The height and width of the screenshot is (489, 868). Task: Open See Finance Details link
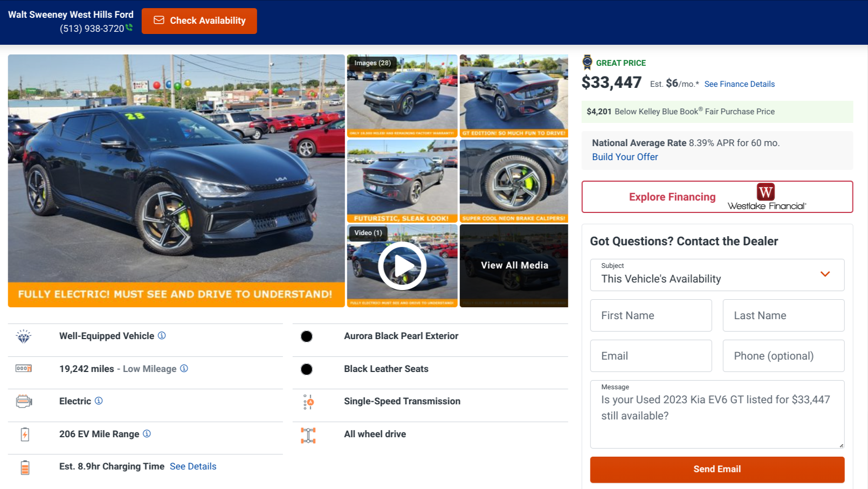tap(739, 84)
